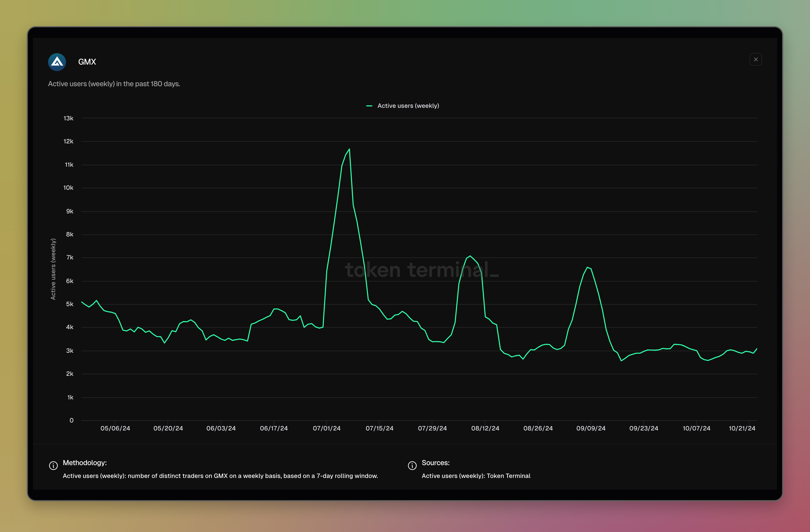Click the 10/21/24 date label
Screen dimensions: 810x532
pos(742,428)
